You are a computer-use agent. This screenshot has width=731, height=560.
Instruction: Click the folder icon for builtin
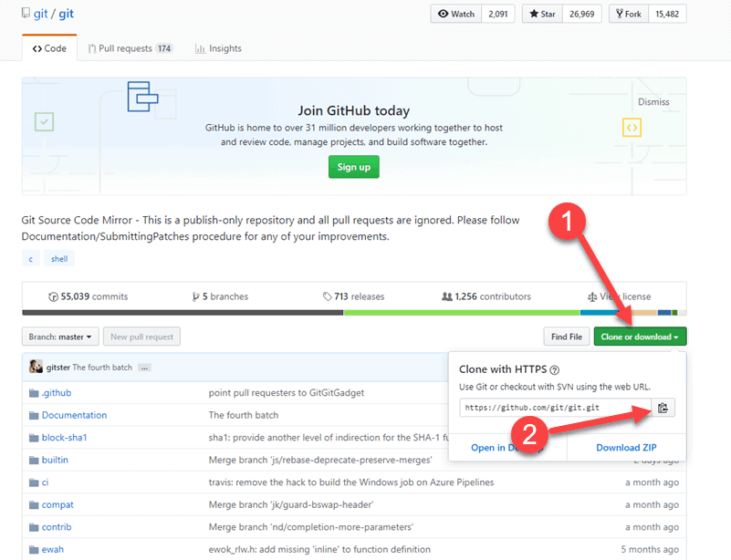[x=34, y=461]
